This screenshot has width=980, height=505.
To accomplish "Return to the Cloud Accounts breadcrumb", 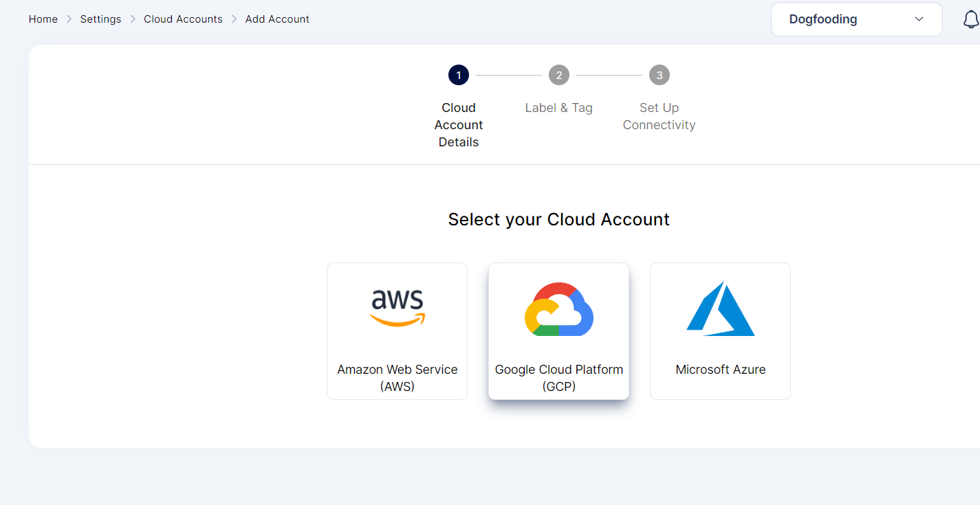I will [x=183, y=19].
